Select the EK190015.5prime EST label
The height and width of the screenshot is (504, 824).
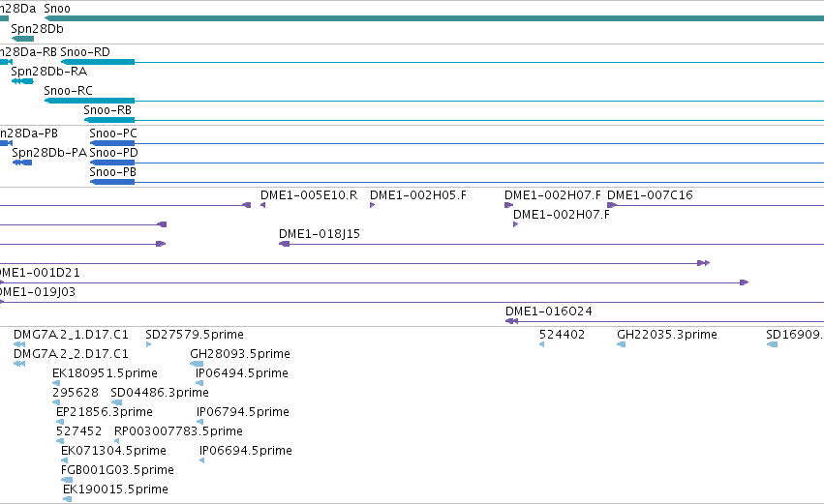coord(115,489)
